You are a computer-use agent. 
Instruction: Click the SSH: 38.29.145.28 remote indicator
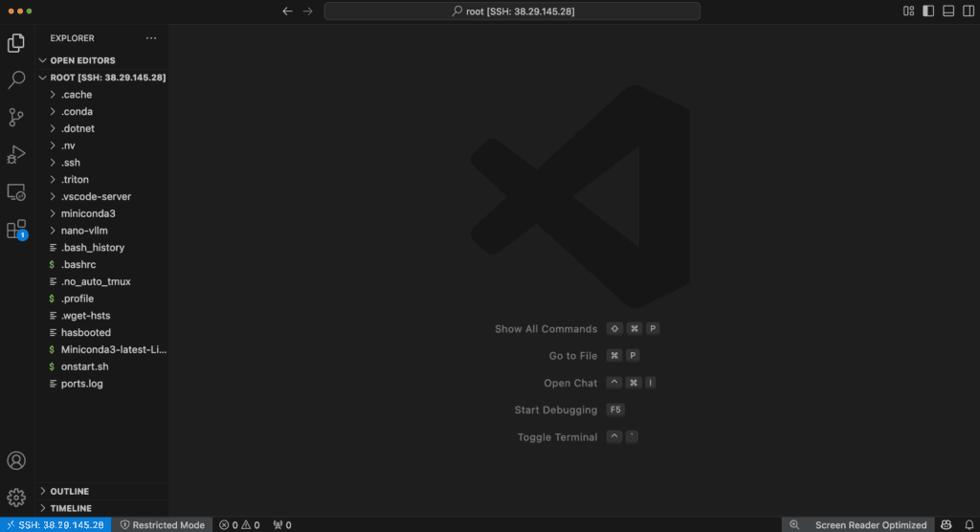[56, 525]
